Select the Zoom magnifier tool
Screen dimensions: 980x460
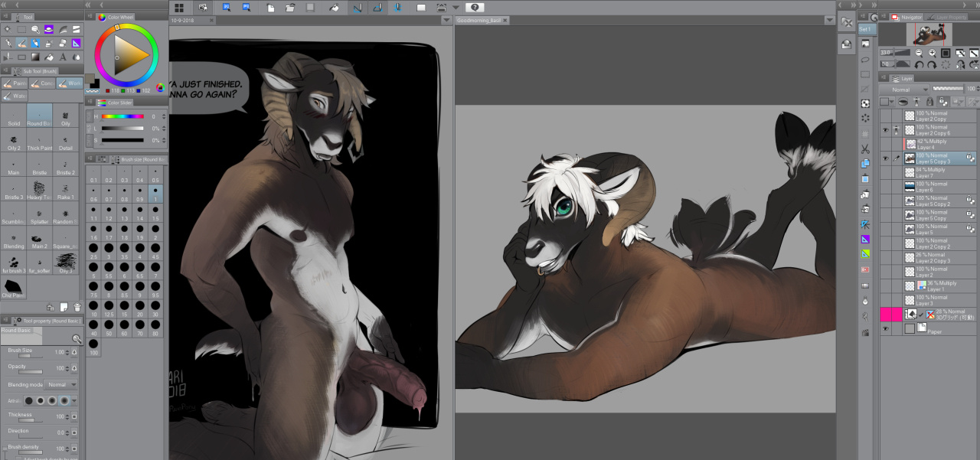coord(35,30)
